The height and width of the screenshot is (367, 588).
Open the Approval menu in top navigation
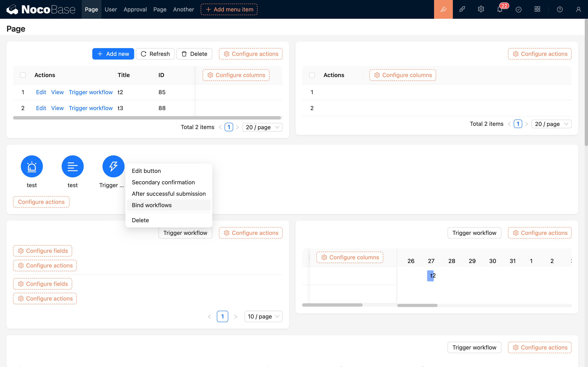coord(135,9)
